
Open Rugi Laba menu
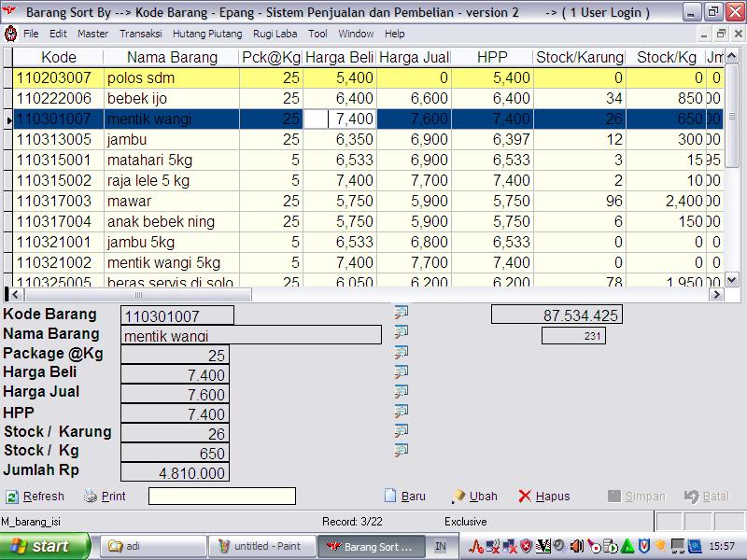click(x=274, y=34)
